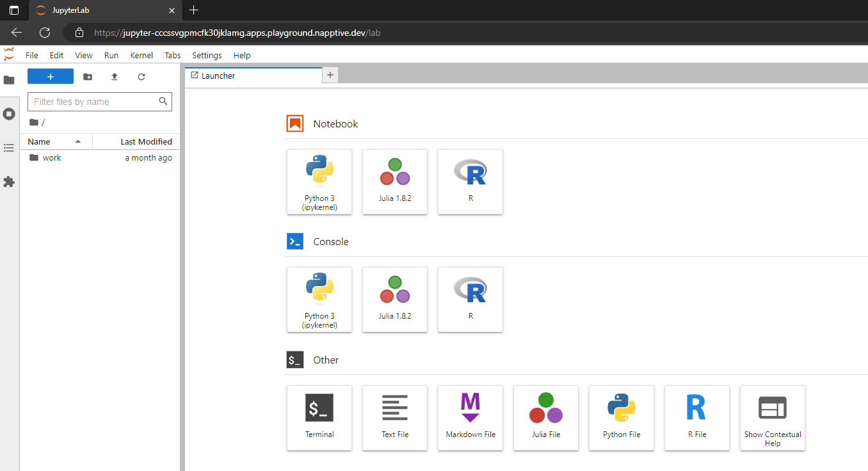Open a new browser tab

[x=194, y=10]
